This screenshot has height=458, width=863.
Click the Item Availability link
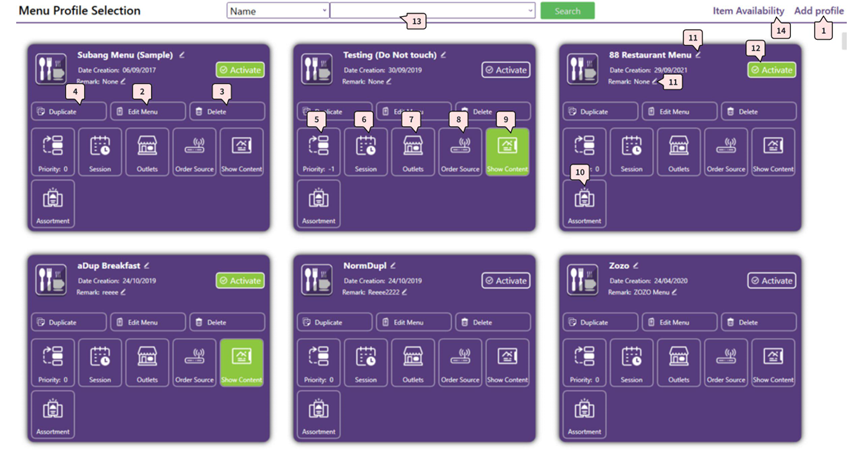tap(748, 11)
